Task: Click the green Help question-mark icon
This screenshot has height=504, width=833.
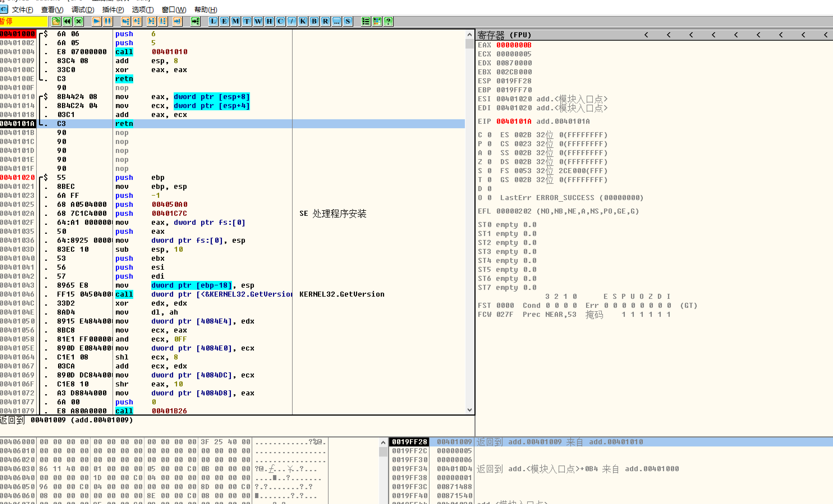Action: coord(388,22)
